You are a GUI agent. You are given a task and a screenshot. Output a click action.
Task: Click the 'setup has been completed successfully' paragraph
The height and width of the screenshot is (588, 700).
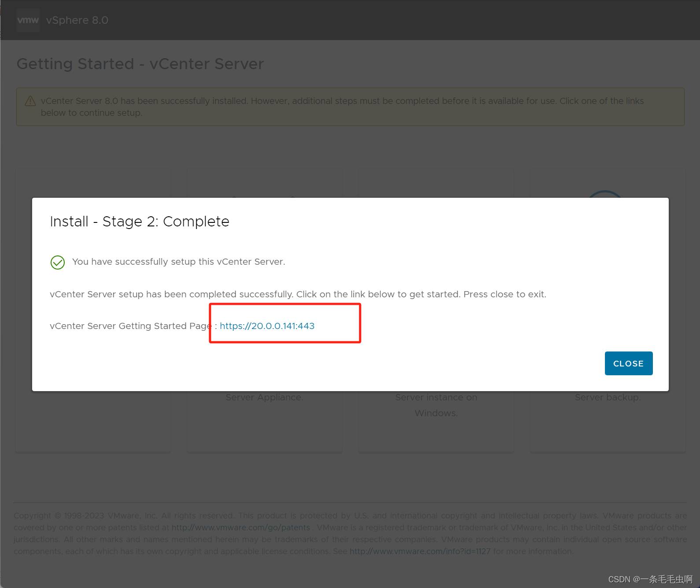(298, 294)
